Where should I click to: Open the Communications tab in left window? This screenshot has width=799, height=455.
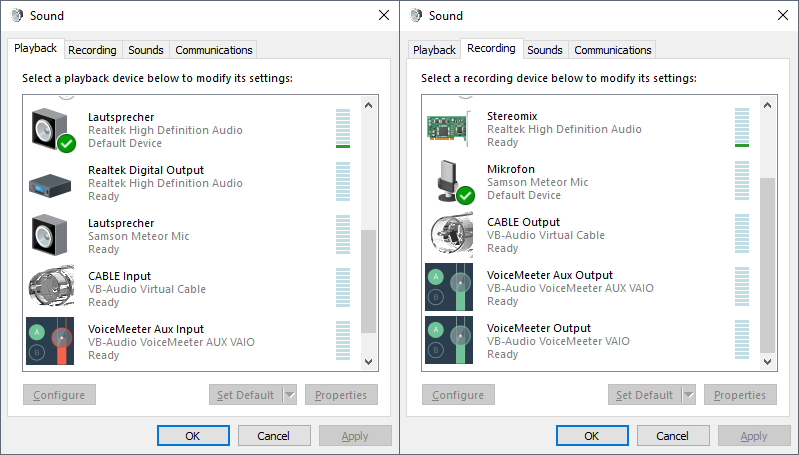tap(214, 50)
